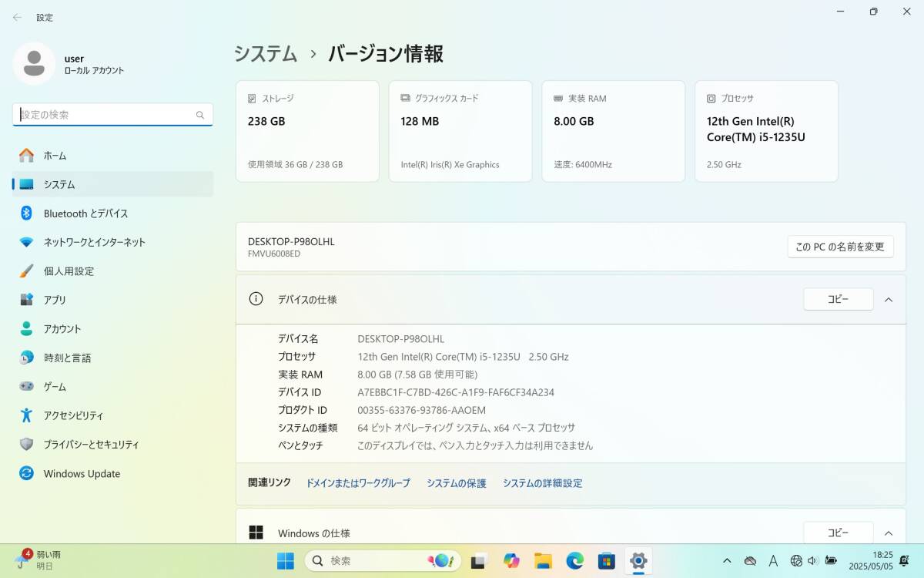Click the Windows Update sync icon
This screenshot has height=578, width=924.
point(26,473)
